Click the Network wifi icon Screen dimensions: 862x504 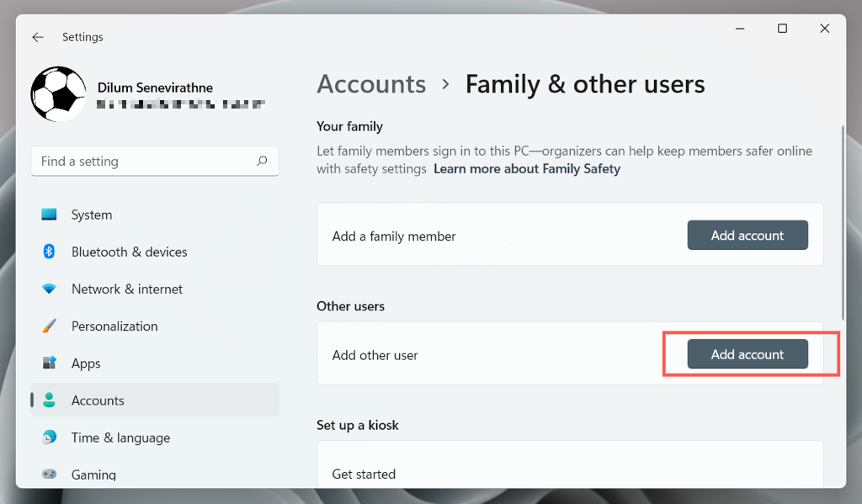(x=49, y=289)
